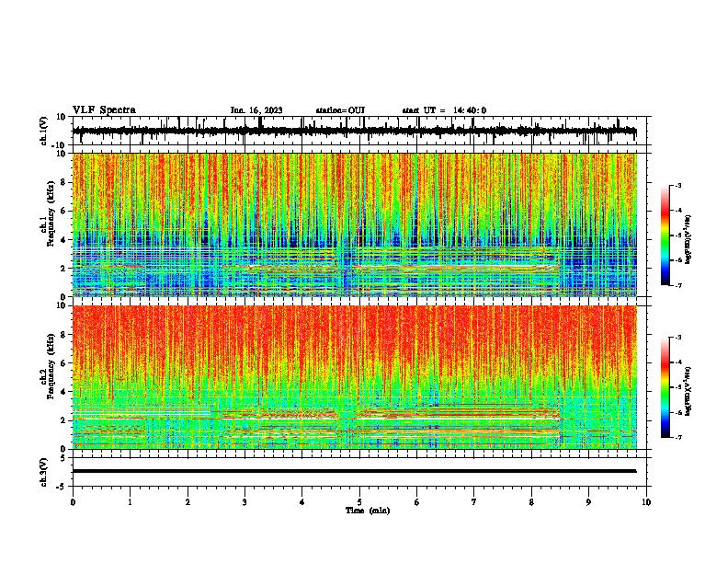The image size is (728, 563).
Task: Click the ch.1 voltage waveform trace
Action: (354, 131)
